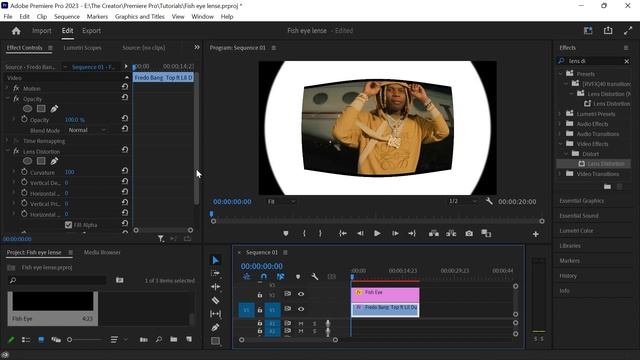640x360 pixels.
Task: Open Graphics and Titles menu
Action: point(140,17)
